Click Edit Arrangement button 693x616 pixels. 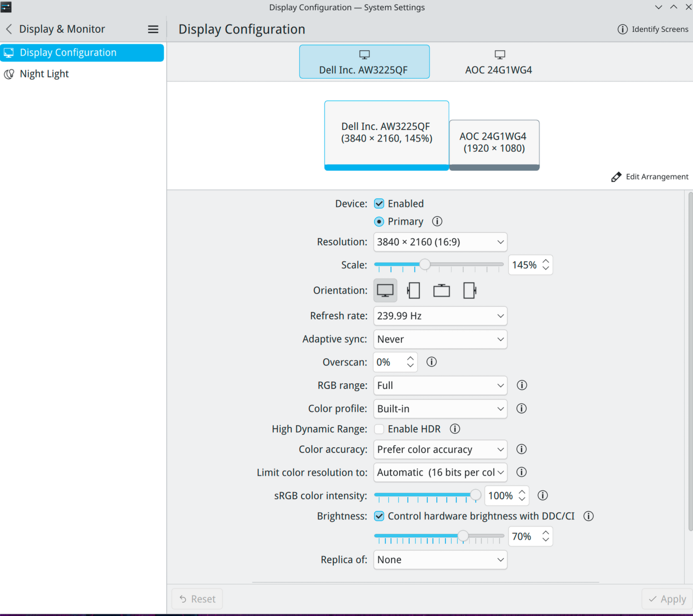[650, 177]
